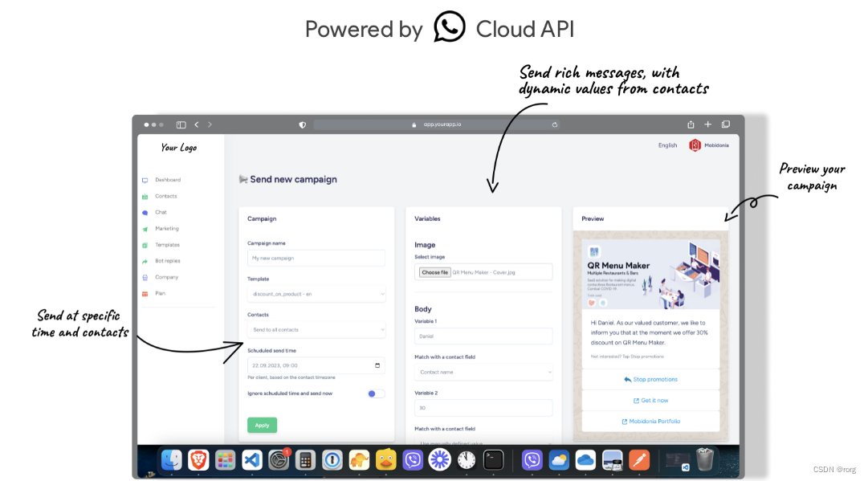Reload the page with the refresh icon

pyautogui.click(x=554, y=124)
